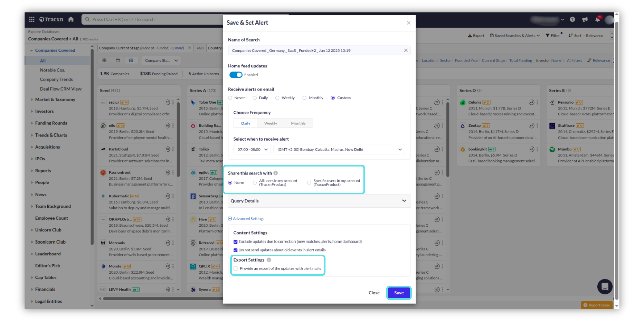The height and width of the screenshot is (322, 644).
Task: Click info icon next to Share this search
Action: 276,173
